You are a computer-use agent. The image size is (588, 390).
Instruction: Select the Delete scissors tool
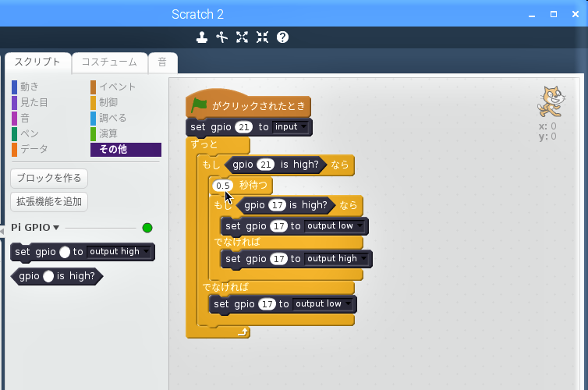coord(222,37)
